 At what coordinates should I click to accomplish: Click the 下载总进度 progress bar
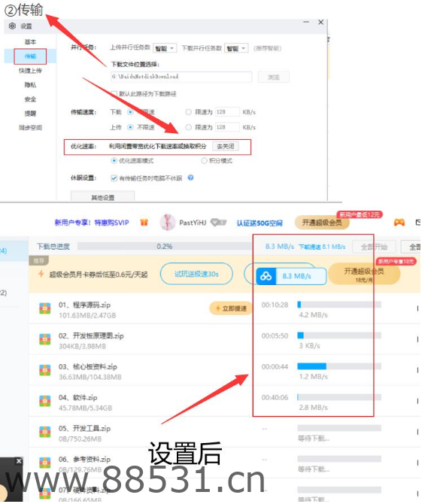pyautogui.click(x=165, y=246)
